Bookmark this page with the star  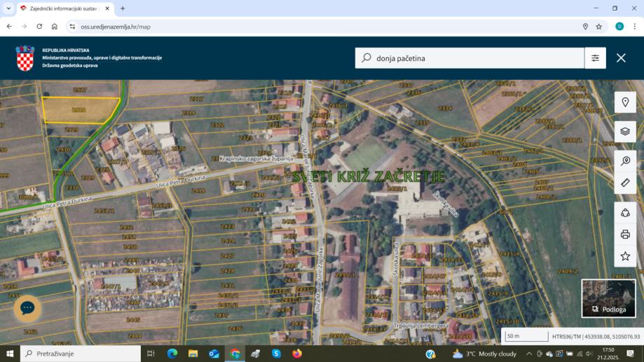(599, 27)
